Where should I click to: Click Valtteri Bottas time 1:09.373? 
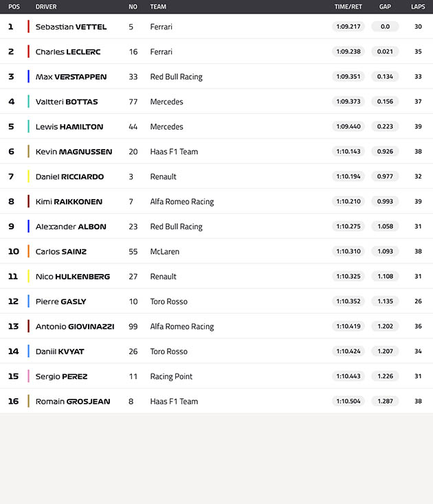348,102
